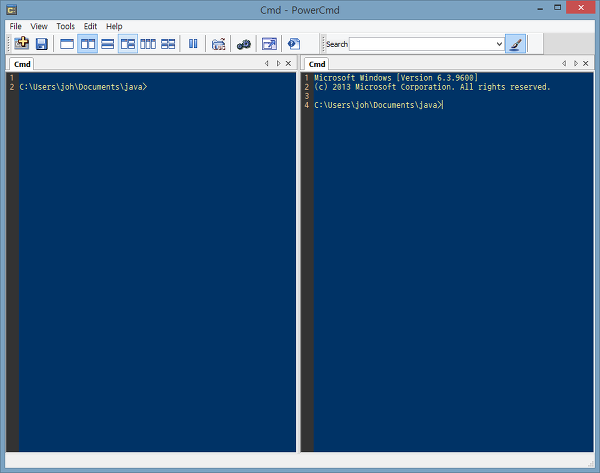
Task: Select the two side-by-side panes layout
Action: [x=88, y=44]
